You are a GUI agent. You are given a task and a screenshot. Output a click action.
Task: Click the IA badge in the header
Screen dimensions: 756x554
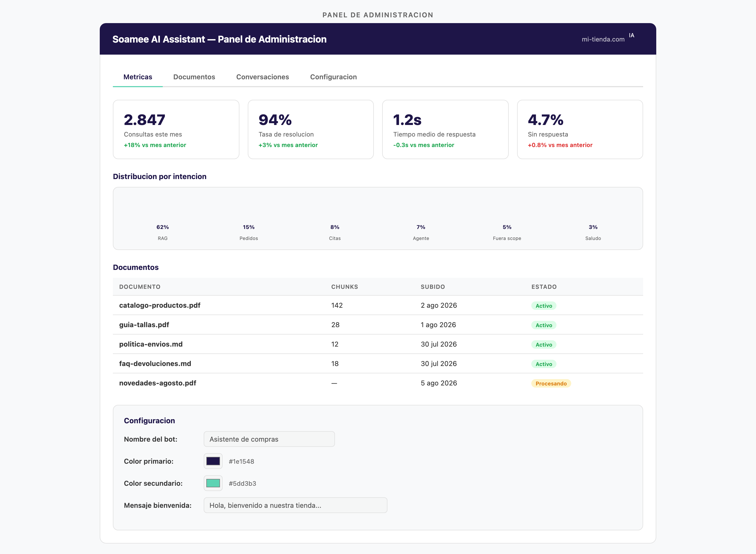(x=632, y=35)
